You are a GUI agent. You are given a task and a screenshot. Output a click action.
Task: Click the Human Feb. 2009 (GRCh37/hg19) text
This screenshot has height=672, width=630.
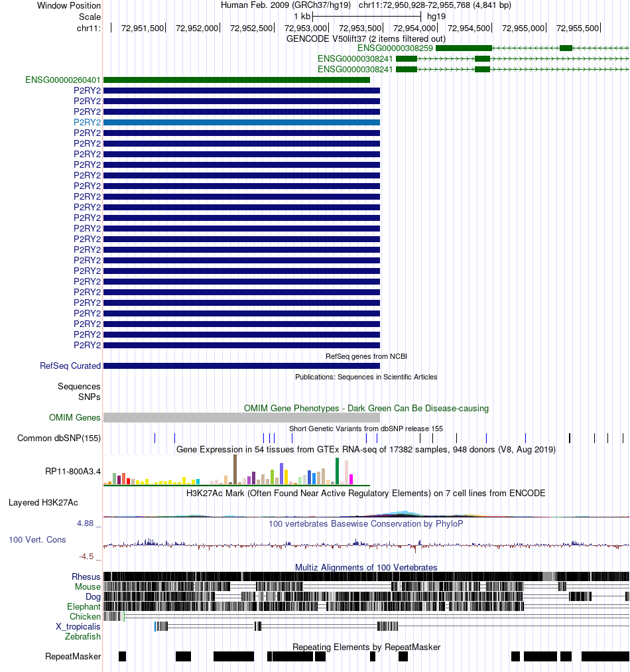click(285, 5)
